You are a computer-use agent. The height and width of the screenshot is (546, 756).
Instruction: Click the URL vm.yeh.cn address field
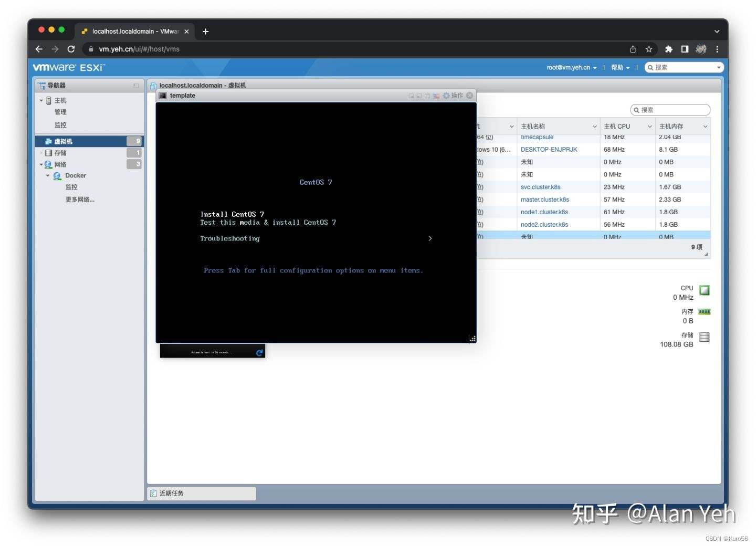coord(357,49)
